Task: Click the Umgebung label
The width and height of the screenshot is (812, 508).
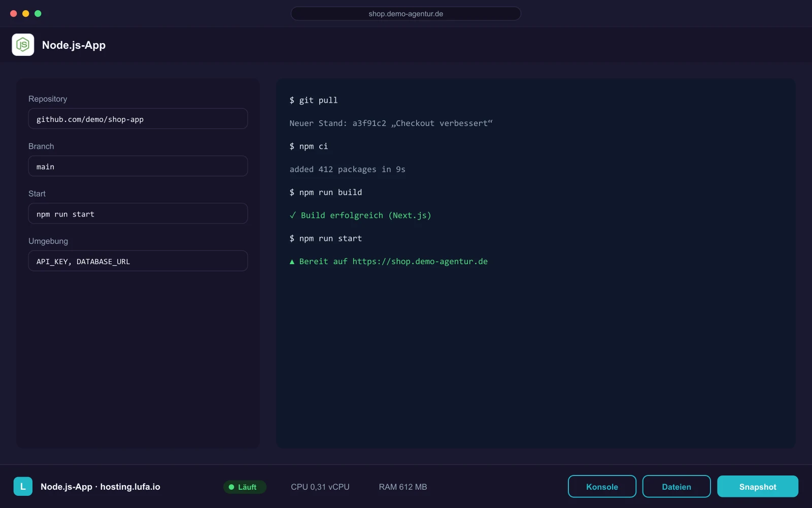Action: pyautogui.click(x=48, y=241)
